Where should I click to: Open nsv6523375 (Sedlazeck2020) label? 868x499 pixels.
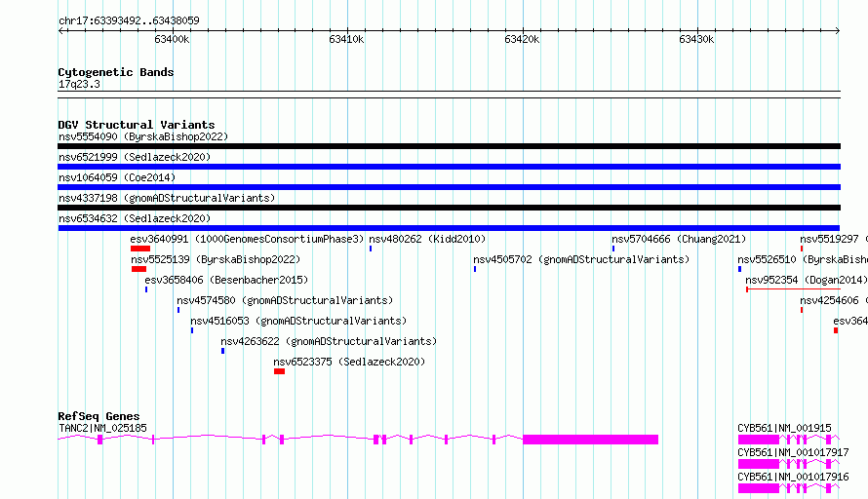(349, 362)
